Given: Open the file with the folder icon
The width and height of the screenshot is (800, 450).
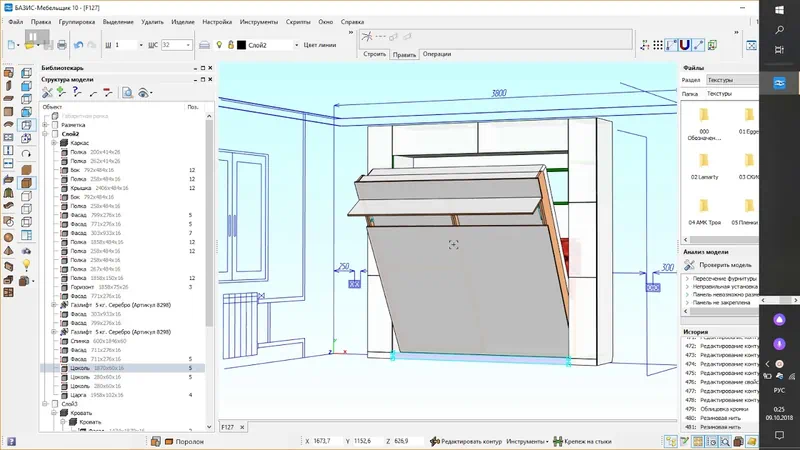Looking at the screenshot, I should pos(28,45).
